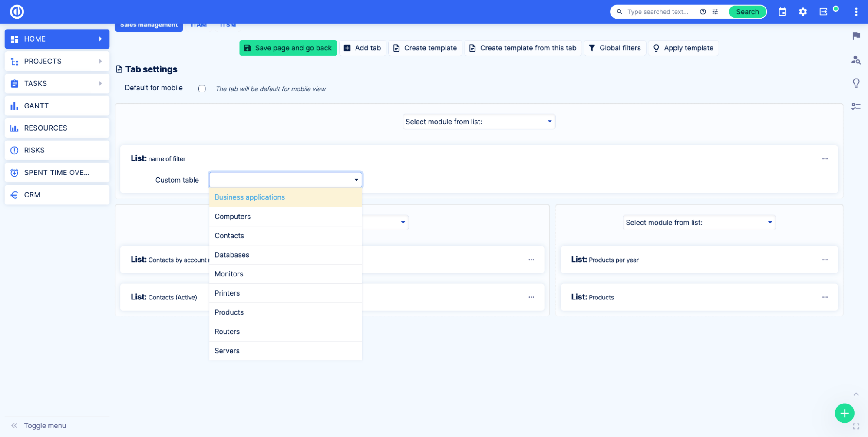Screen dimensions: 868x437
Task: Open the user search icon in right sidebar
Action: (856, 60)
